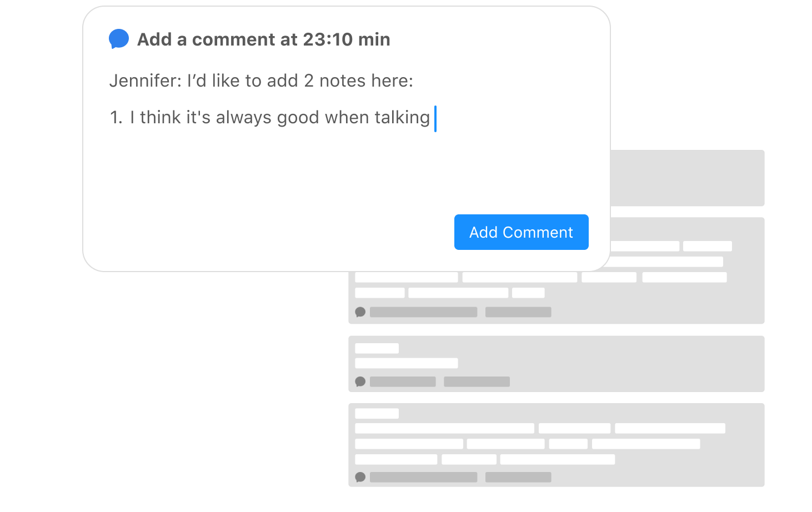Click gray label beside comment icon in single-line card
Screen dimensions: 812x512
(x=403, y=382)
